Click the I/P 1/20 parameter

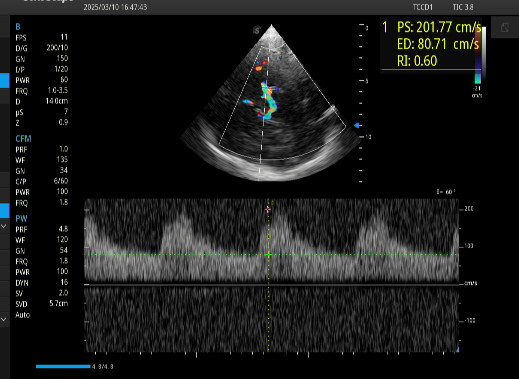click(42, 69)
